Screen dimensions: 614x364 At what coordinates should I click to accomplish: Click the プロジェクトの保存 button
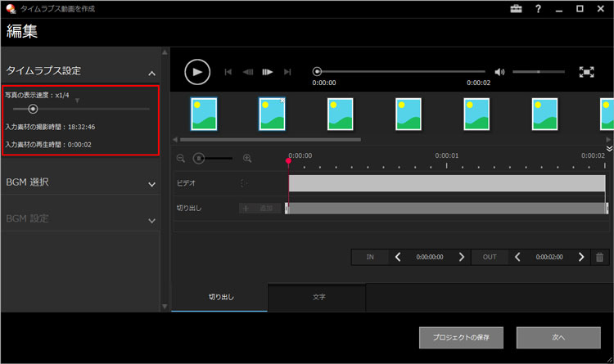coord(462,337)
